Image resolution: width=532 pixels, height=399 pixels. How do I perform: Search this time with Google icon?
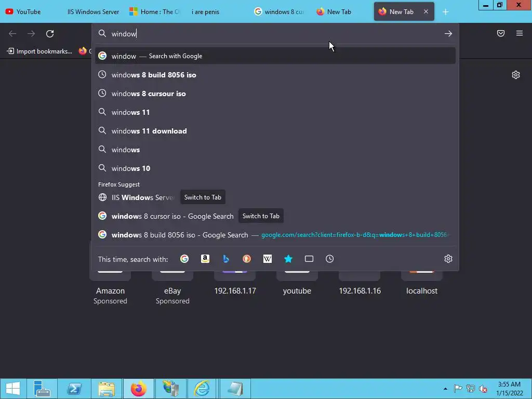[184, 259]
